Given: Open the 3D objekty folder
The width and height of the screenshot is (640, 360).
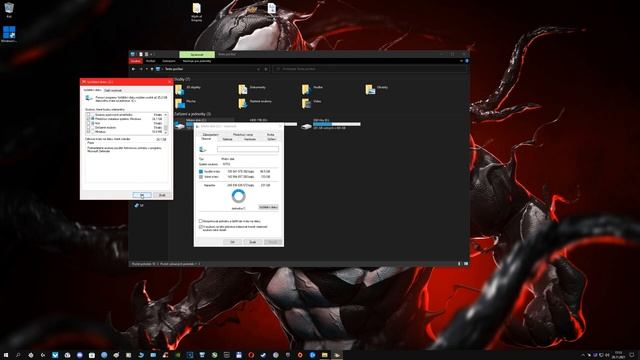Looking at the screenshot, I should coord(179,89).
